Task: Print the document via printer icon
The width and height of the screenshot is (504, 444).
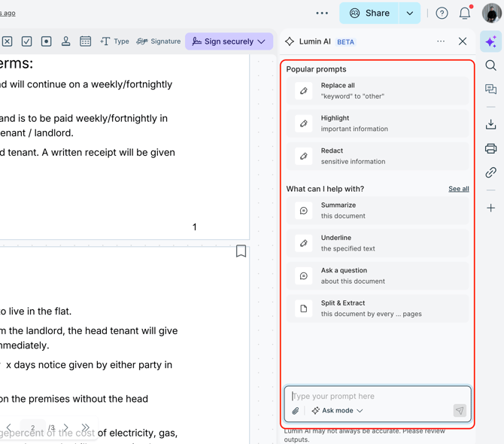Action: tap(490, 148)
